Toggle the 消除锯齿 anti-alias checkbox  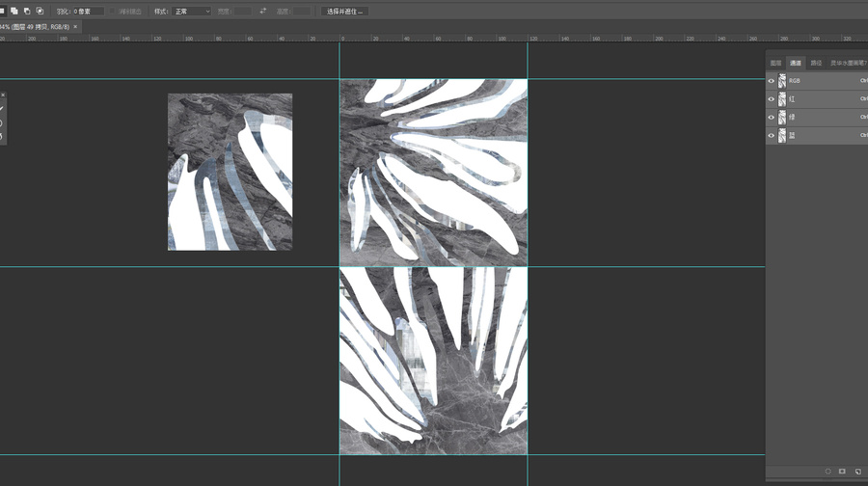click(113, 11)
